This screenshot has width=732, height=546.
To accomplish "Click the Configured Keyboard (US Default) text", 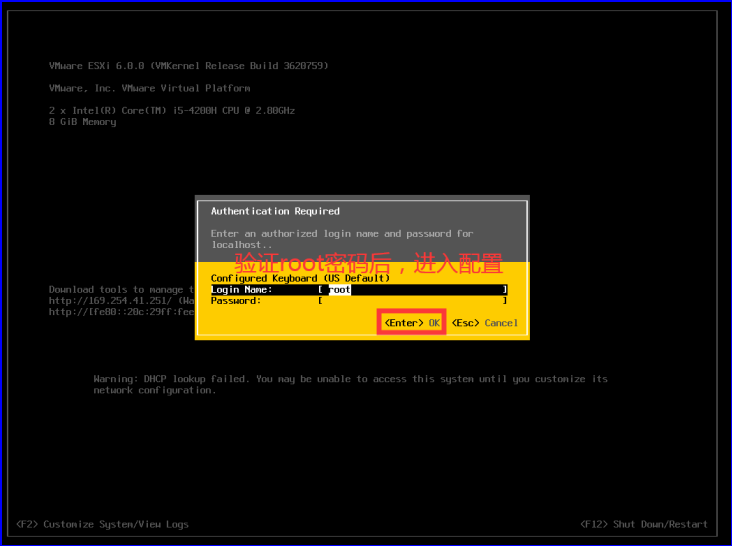I will point(300,278).
